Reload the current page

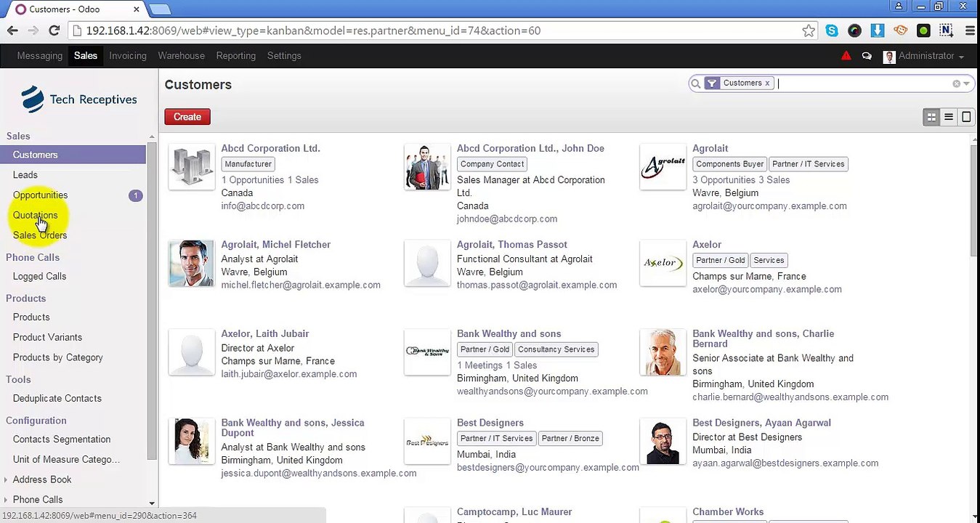click(54, 31)
